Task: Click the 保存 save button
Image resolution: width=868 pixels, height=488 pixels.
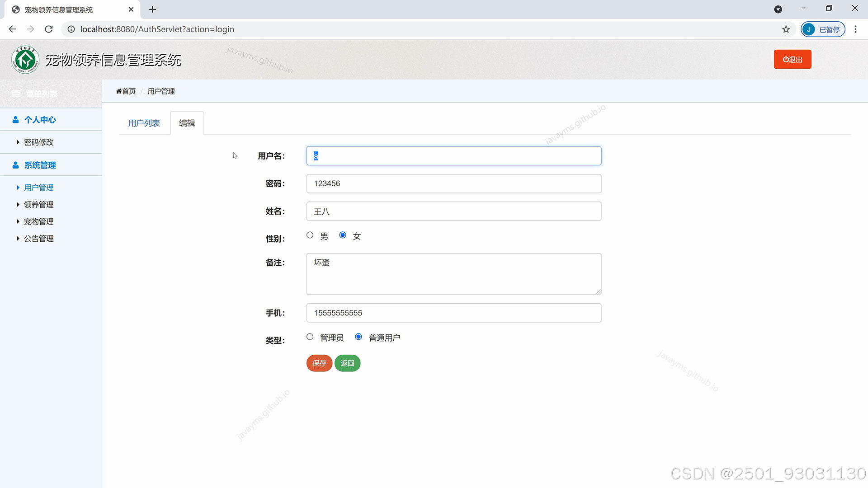Action: (319, 363)
